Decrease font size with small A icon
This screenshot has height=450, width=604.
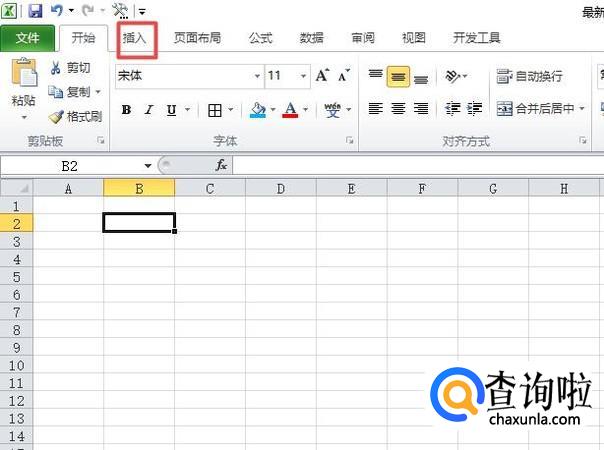pyautogui.click(x=344, y=75)
